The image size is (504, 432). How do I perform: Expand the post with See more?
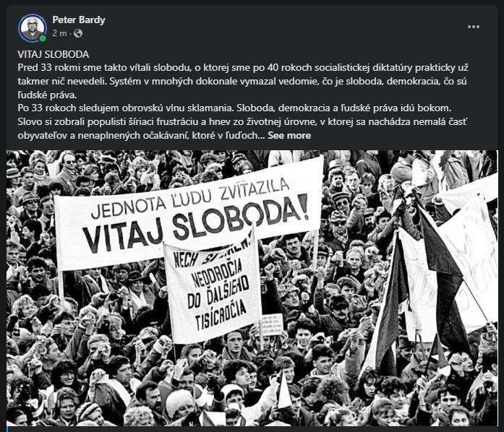pyautogui.click(x=289, y=136)
